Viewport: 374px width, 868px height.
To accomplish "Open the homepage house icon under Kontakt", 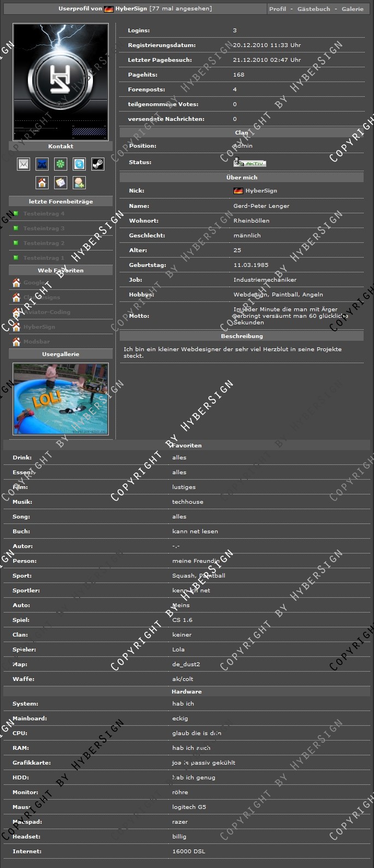I will point(42,183).
